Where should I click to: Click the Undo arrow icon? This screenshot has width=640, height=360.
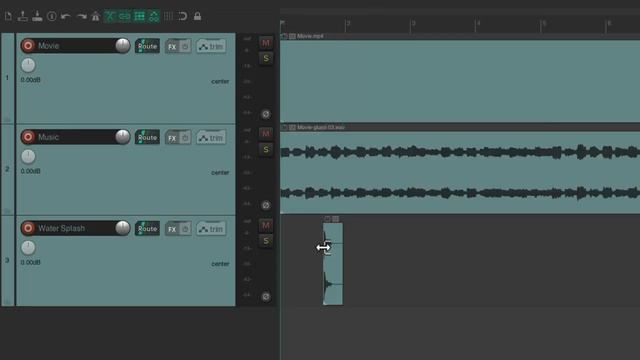66,16
